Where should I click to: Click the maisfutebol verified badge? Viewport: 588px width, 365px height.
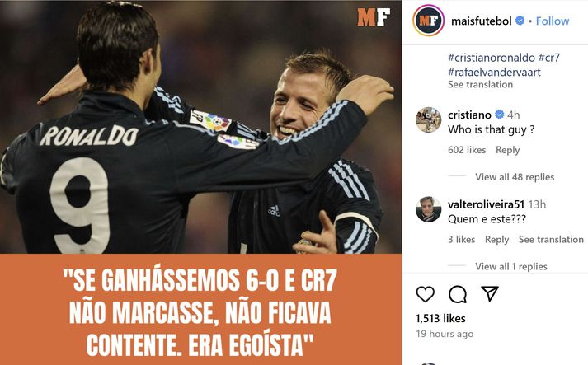[520, 21]
